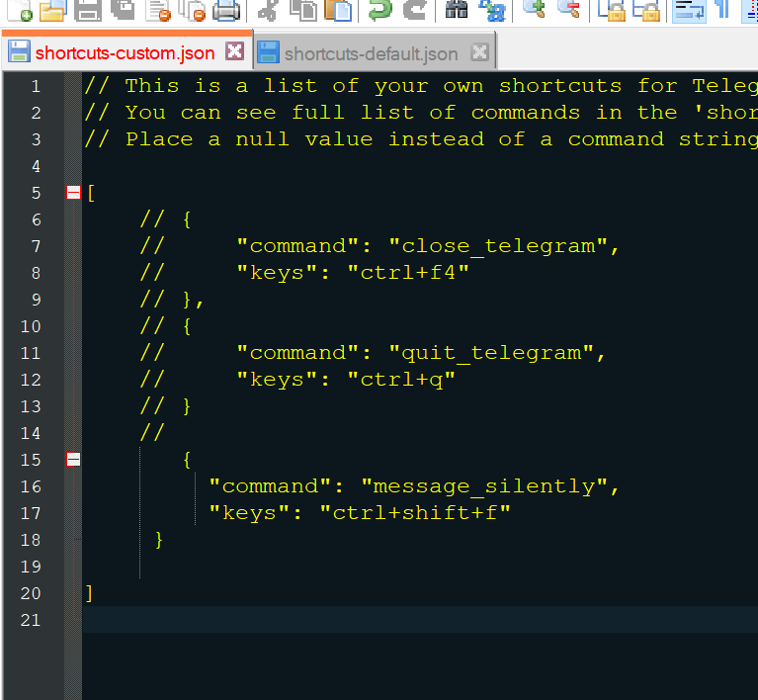Place cursor on "quit_telegram" command value
This screenshot has height=700, width=758.
(x=491, y=353)
